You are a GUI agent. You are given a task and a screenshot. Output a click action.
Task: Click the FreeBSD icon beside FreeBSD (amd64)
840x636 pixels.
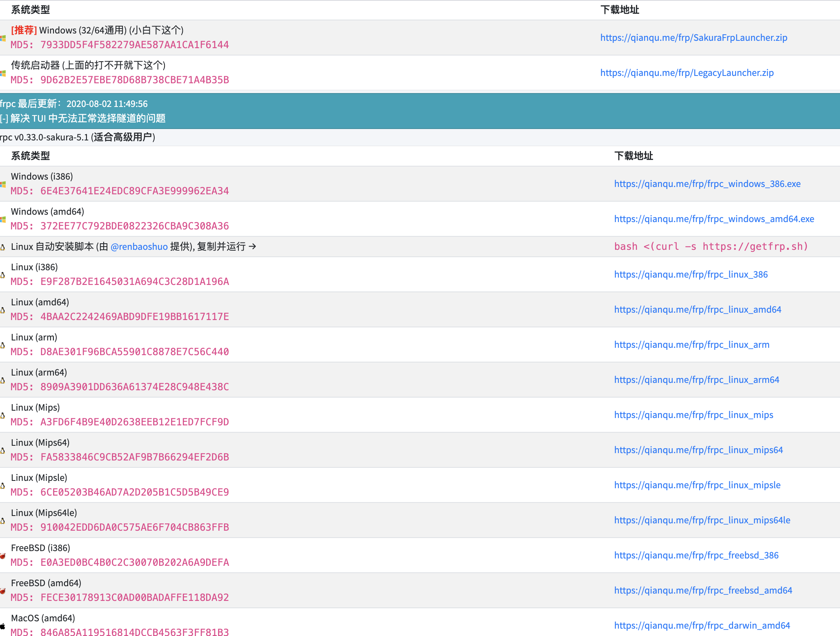click(2, 591)
